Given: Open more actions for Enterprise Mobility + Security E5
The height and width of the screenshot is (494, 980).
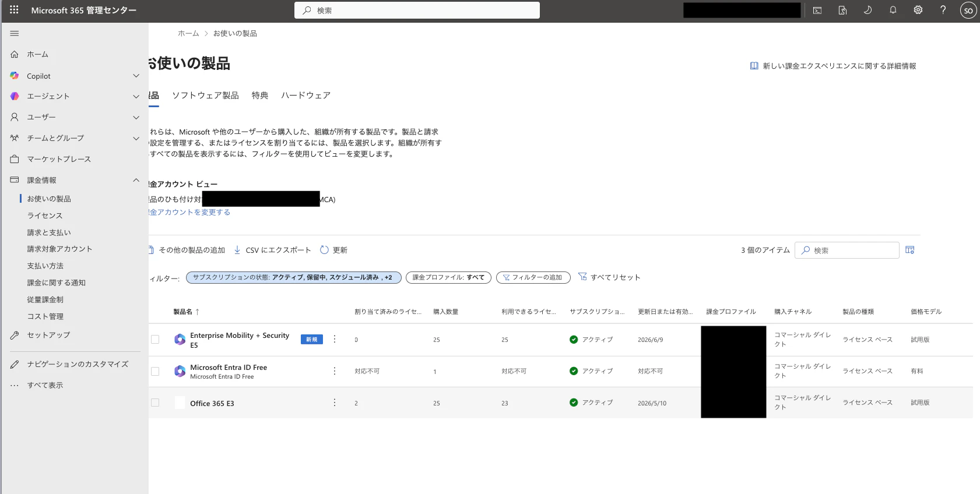Looking at the screenshot, I should coord(335,339).
